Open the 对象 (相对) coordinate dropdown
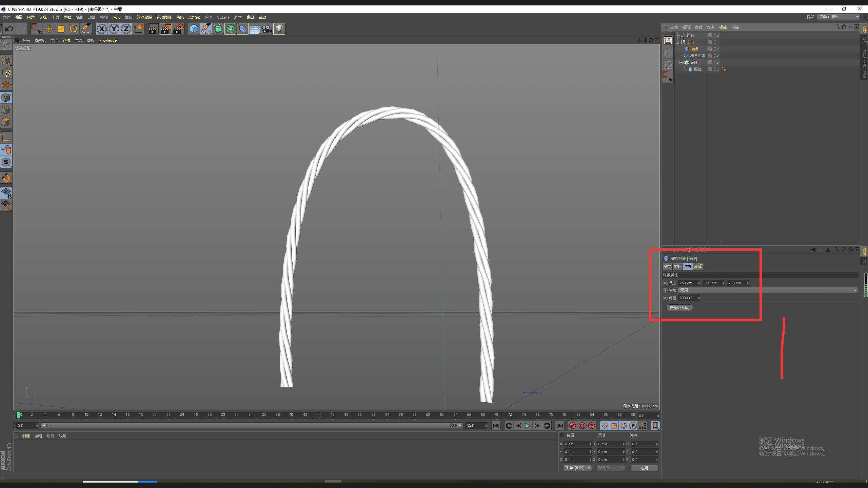The width and height of the screenshot is (868, 488). [577, 468]
